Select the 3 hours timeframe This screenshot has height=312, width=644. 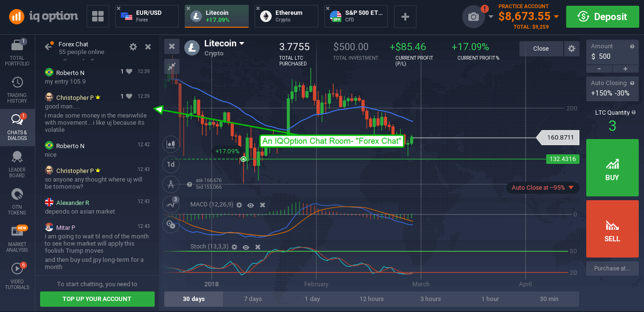431,299
